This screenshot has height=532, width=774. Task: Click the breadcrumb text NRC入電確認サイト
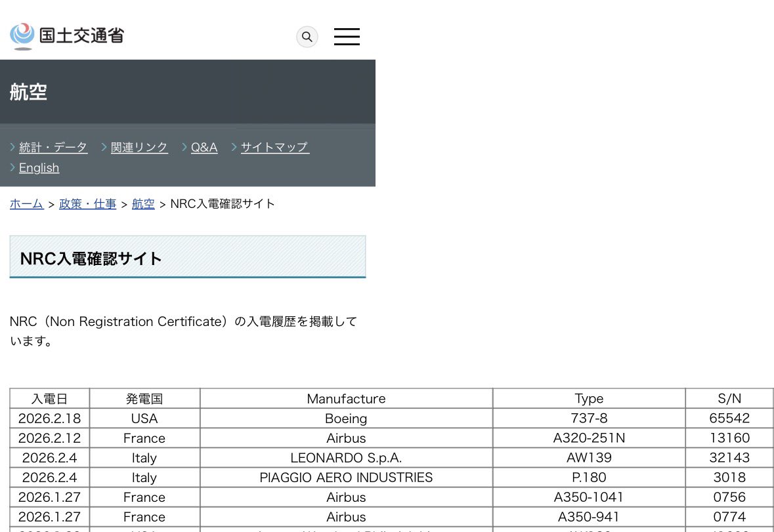point(223,203)
